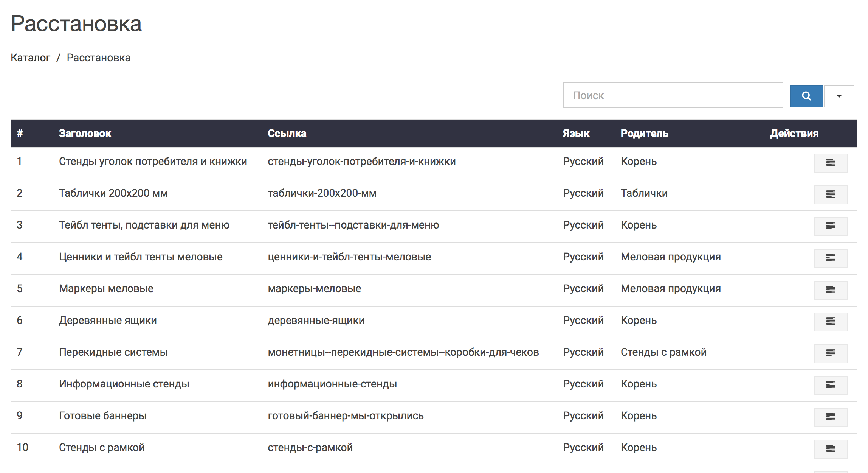Click the action icon for Таблички 200х200 мм
Screen dimensions: 868x473
[x=831, y=194]
